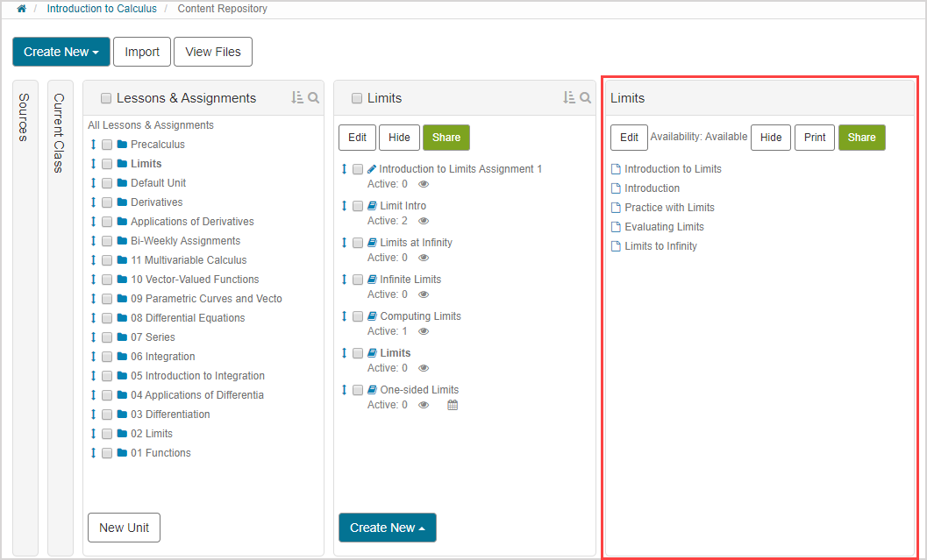927x560 pixels.
Task: Open the top Create New dropdown
Action: pyautogui.click(x=61, y=52)
